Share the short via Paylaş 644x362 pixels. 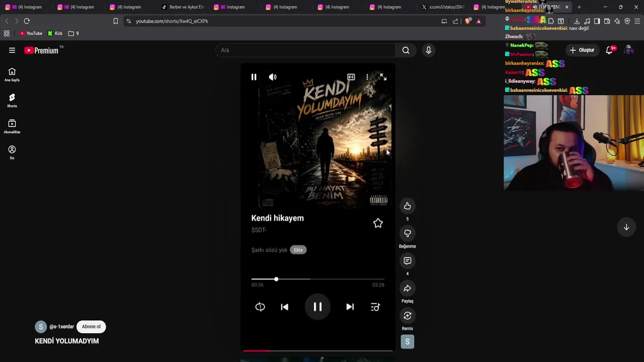pyautogui.click(x=408, y=289)
